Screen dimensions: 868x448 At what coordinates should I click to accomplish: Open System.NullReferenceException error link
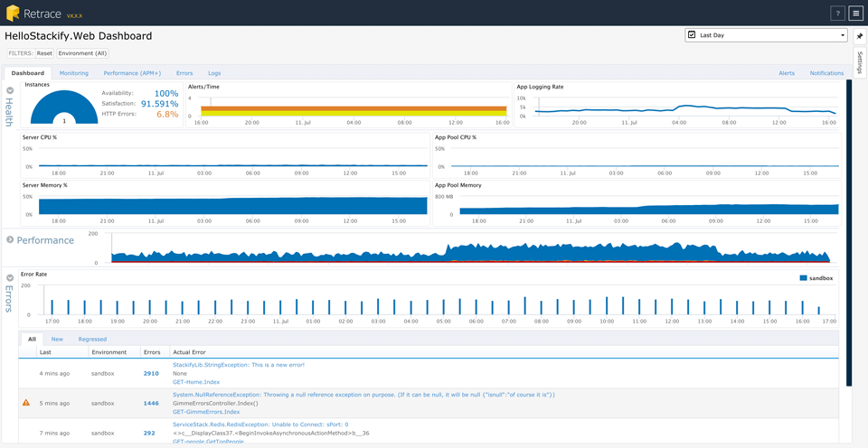pyautogui.click(x=363, y=395)
